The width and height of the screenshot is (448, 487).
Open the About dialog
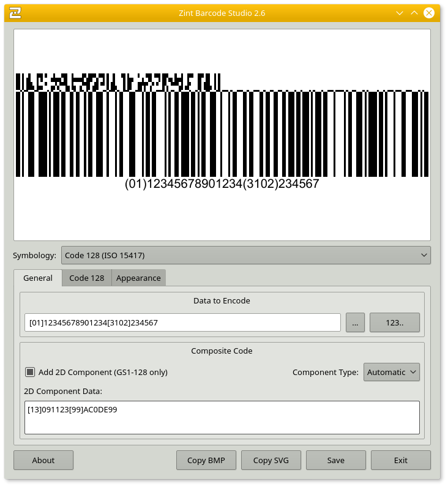tap(43, 460)
